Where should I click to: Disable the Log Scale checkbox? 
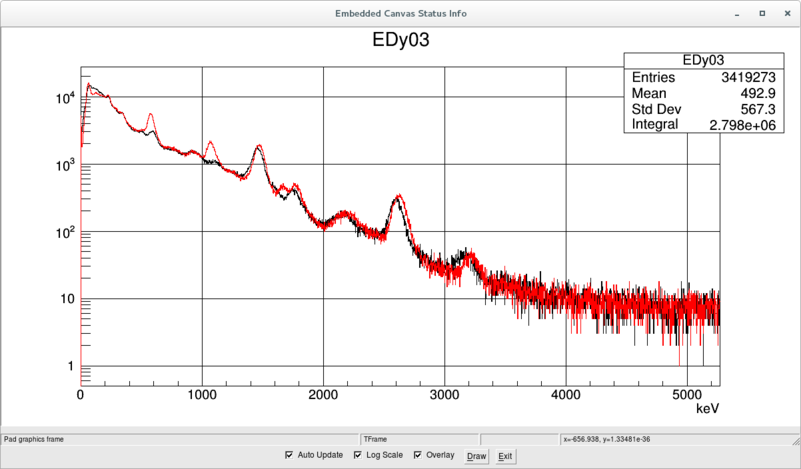point(358,455)
